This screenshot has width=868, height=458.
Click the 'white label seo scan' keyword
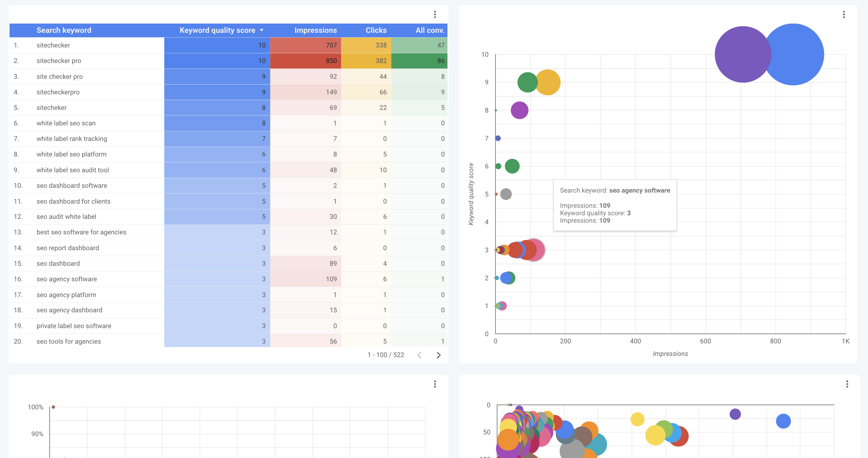tap(66, 123)
